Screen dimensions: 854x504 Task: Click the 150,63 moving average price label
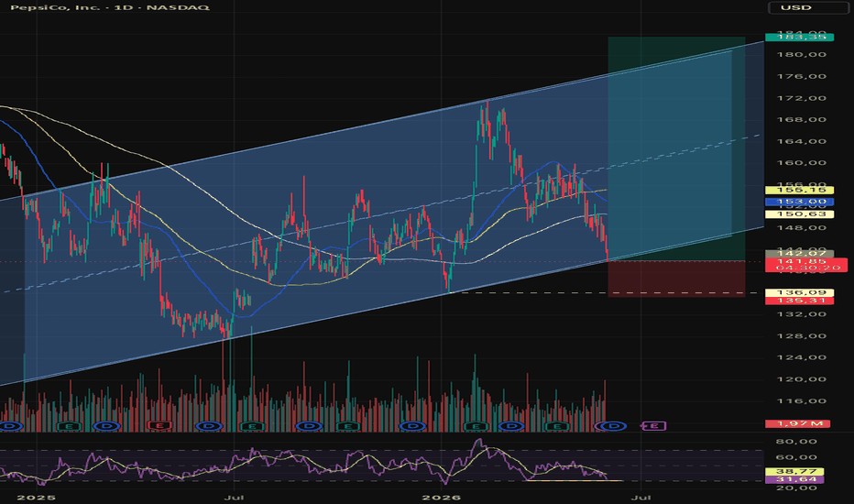click(x=799, y=214)
